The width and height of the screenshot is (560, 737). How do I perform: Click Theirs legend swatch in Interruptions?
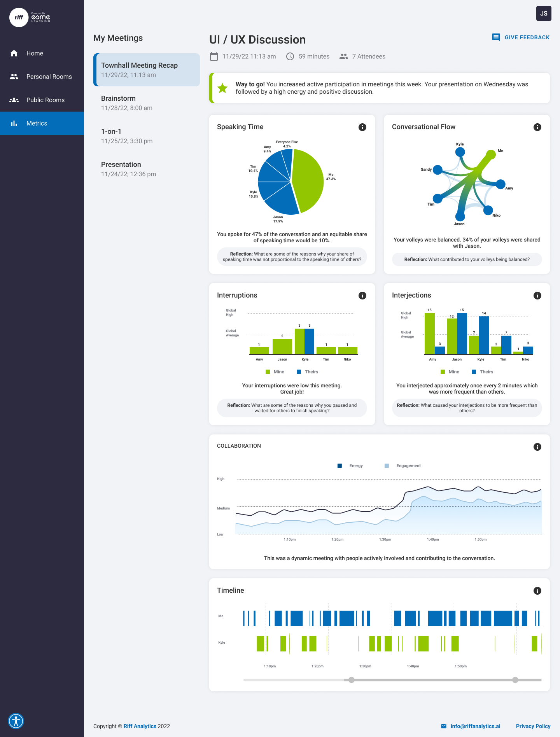[x=299, y=372]
